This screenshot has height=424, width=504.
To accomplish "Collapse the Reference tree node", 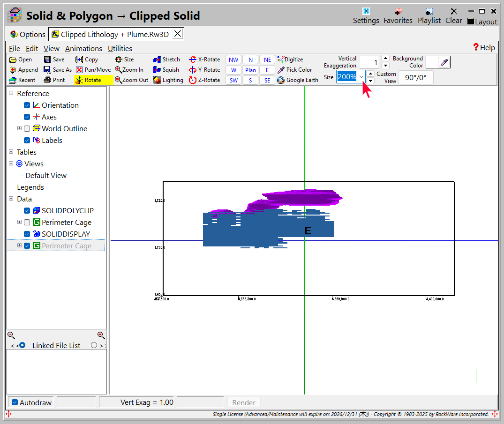I will coord(11,93).
